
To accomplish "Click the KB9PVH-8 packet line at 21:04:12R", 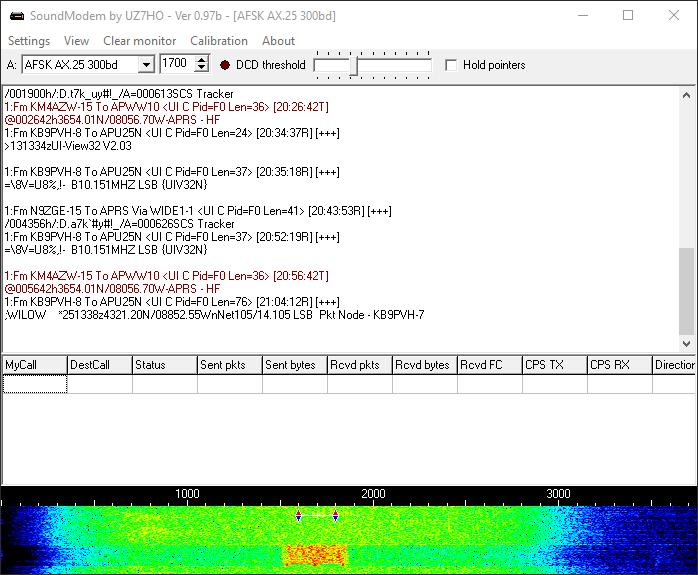I will 172,302.
